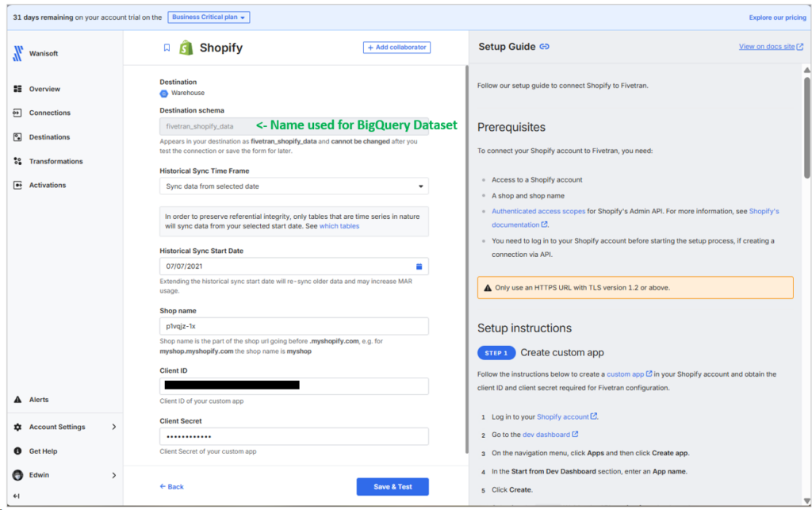Go Back using the back link

[x=171, y=487]
